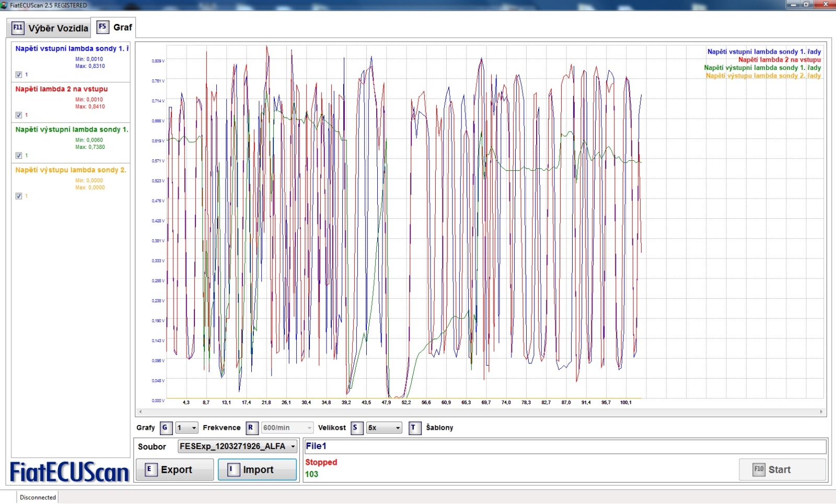
Task: Disable the green výstupní lambda sondy 1 checkbox
Action: pyautogui.click(x=19, y=156)
